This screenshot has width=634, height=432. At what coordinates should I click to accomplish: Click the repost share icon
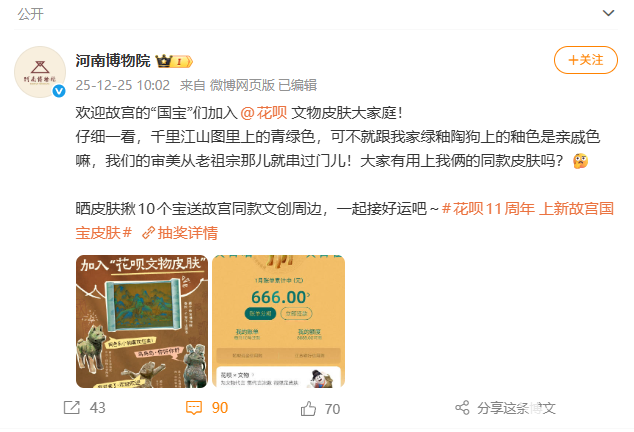72,408
